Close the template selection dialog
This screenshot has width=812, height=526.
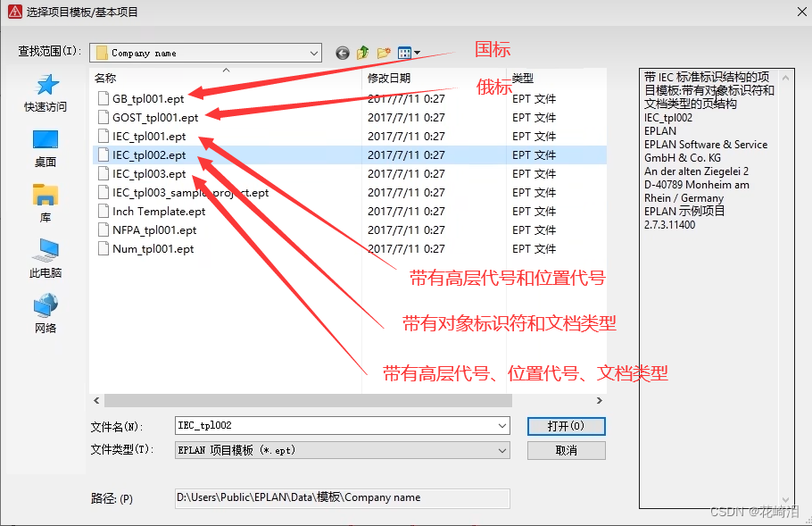[801, 12]
